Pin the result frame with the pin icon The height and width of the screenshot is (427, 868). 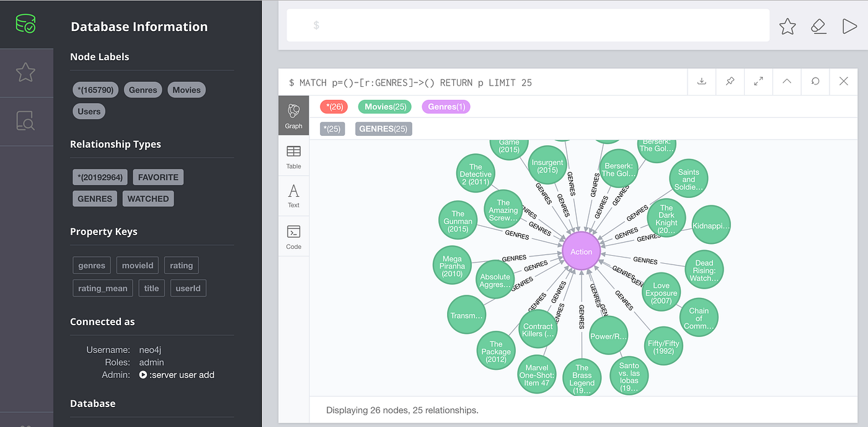tap(730, 81)
